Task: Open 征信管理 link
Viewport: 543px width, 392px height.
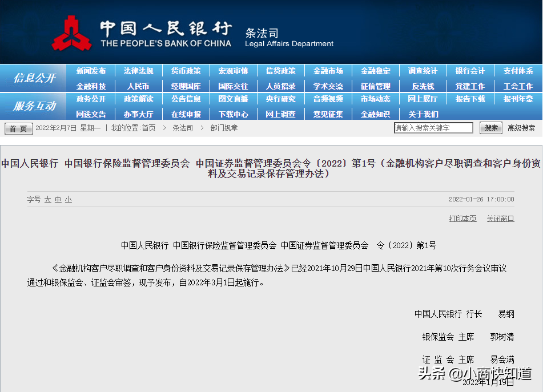Action: click(x=375, y=86)
